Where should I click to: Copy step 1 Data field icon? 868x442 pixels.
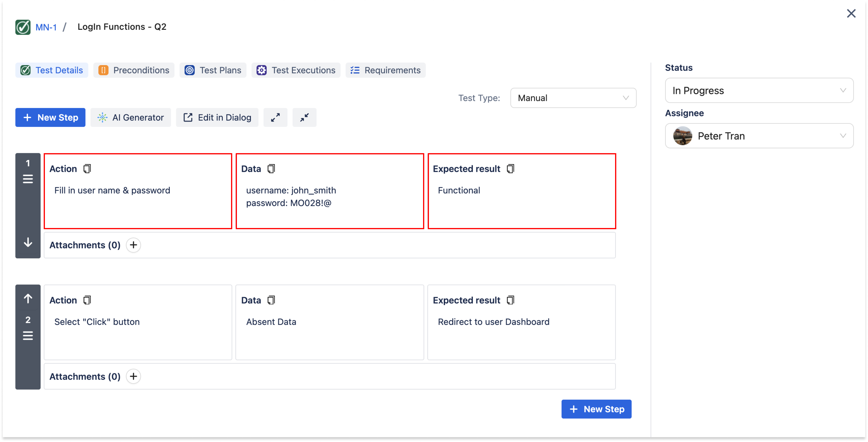[x=271, y=169]
